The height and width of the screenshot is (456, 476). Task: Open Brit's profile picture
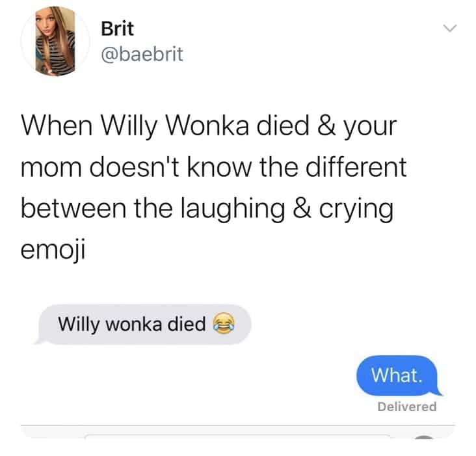(55, 41)
